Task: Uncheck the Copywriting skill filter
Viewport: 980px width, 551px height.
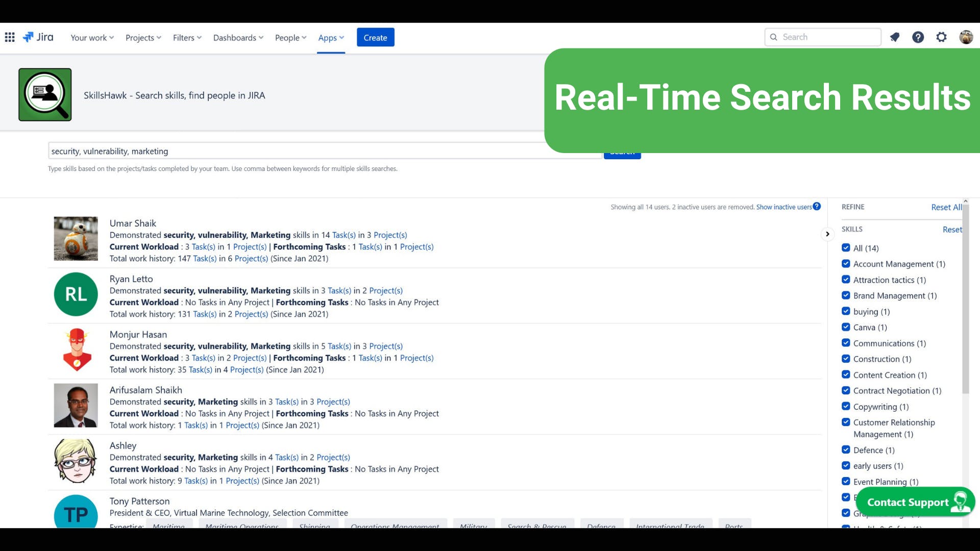Action: [x=846, y=407]
